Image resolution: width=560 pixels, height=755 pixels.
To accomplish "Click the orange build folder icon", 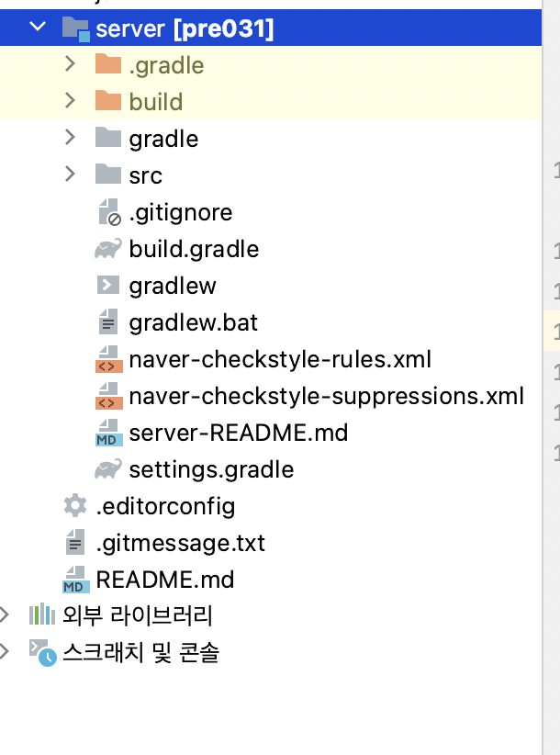I will pos(107,101).
